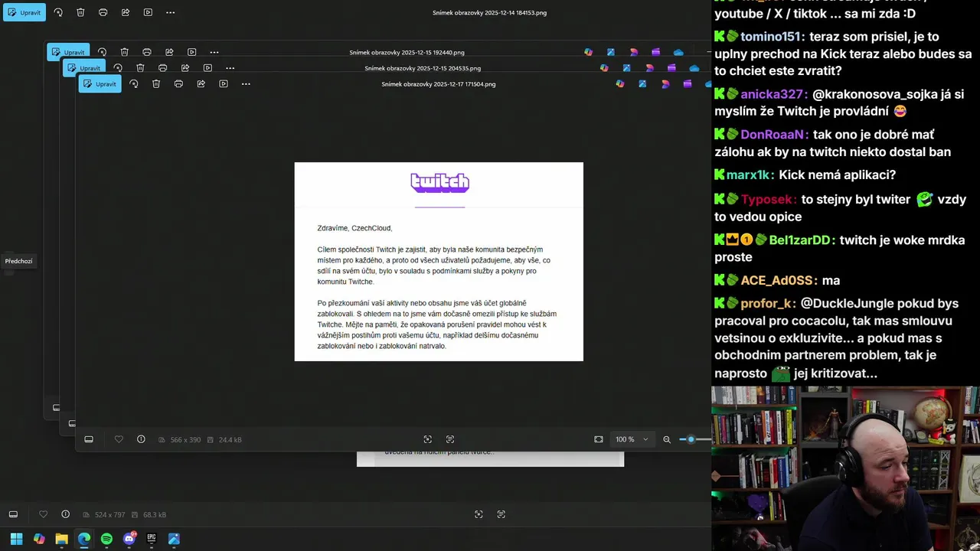Open Discord from the taskbar

point(129,539)
